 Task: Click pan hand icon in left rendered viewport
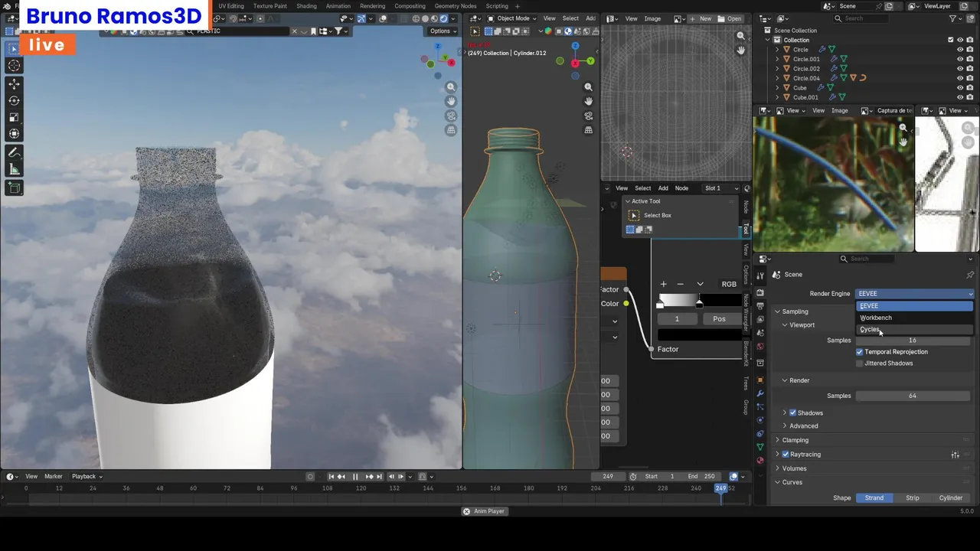(x=451, y=102)
